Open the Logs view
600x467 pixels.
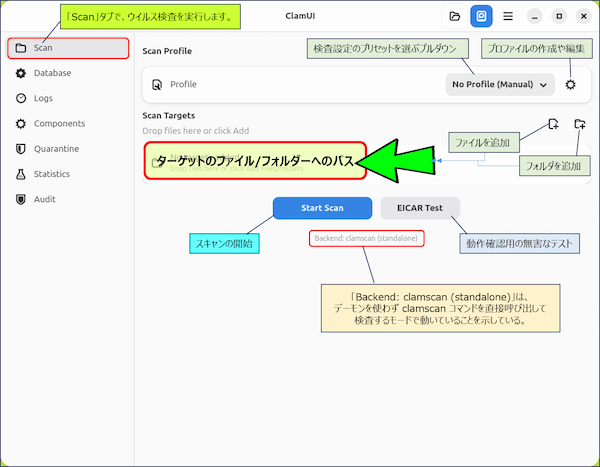[x=68, y=98]
